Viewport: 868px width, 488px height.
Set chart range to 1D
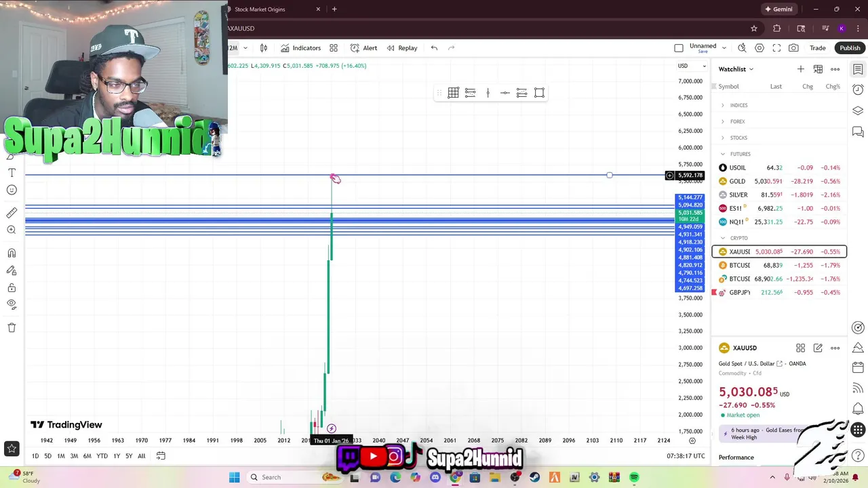pyautogui.click(x=35, y=456)
